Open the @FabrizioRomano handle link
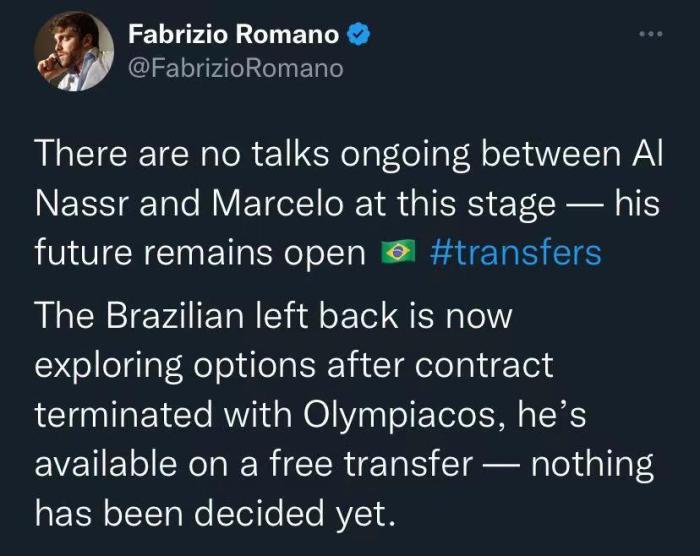 point(235,68)
